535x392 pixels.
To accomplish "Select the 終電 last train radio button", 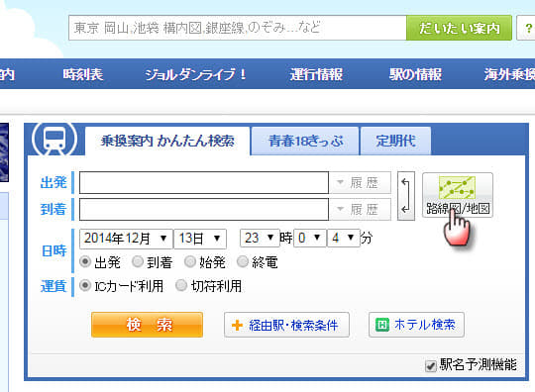I will pyautogui.click(x=243, y=261).
